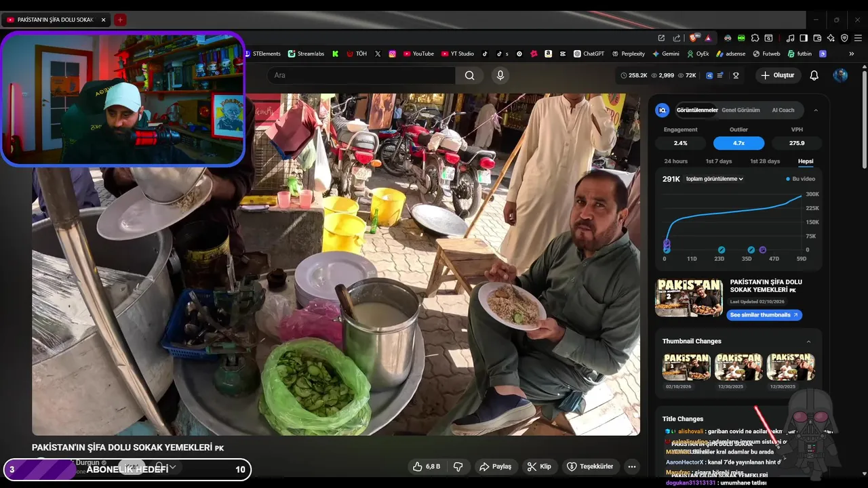Click the Teşekkürler button
Image resolution: width=868 pixels, height=488 pixels.
click(590, 466)
